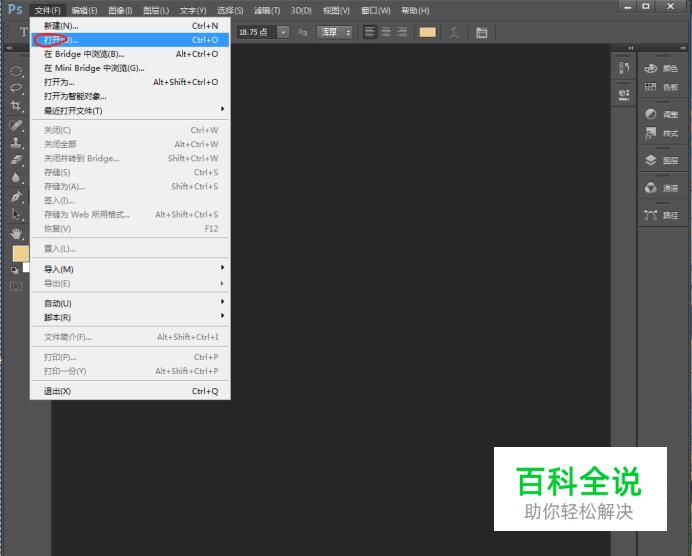Viewport: 692px width, 556px height.
Task: Select the Clone Stamp tool
Action: click(x=16, y=142)
